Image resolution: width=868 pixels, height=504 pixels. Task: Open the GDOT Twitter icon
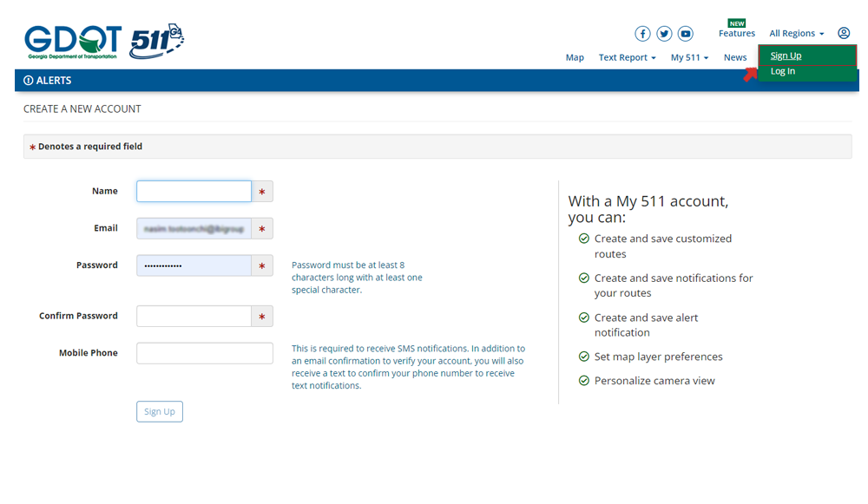pos(664,34)
